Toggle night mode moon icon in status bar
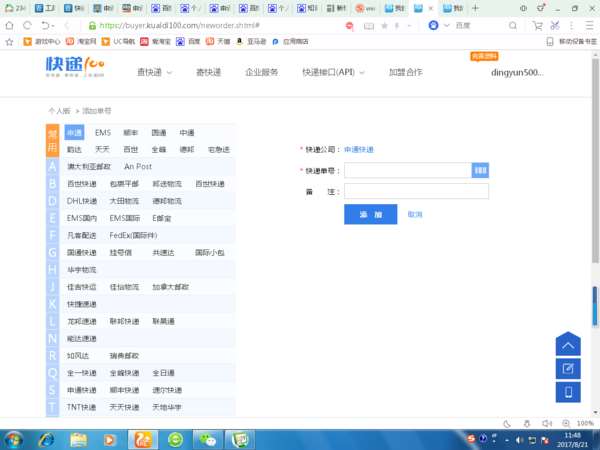This screenshot has width=600, height=450. 507,423
